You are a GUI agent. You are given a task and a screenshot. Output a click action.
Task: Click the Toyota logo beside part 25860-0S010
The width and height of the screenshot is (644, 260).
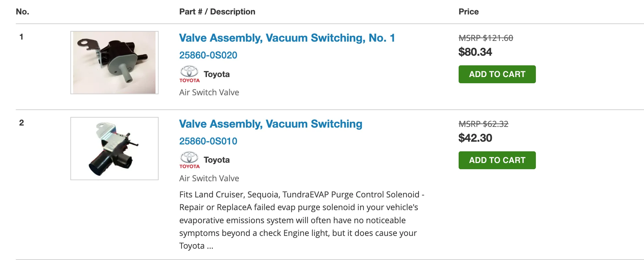pyautogui.click(x=189, y=160)
